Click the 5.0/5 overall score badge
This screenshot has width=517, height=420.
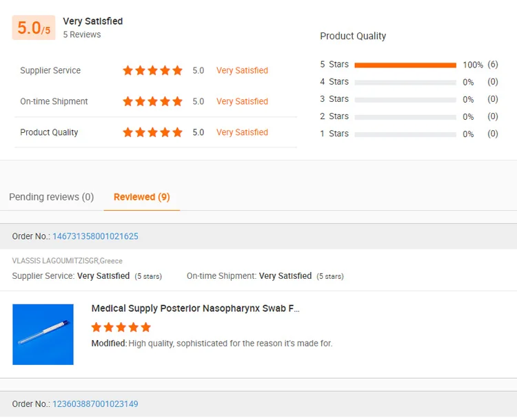[33, 28]
